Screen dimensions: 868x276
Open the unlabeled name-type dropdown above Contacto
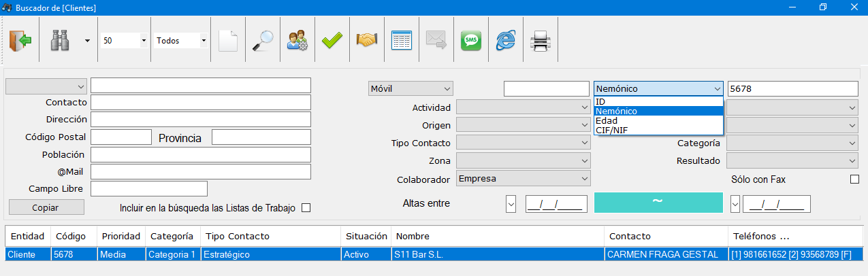point(46,86)
